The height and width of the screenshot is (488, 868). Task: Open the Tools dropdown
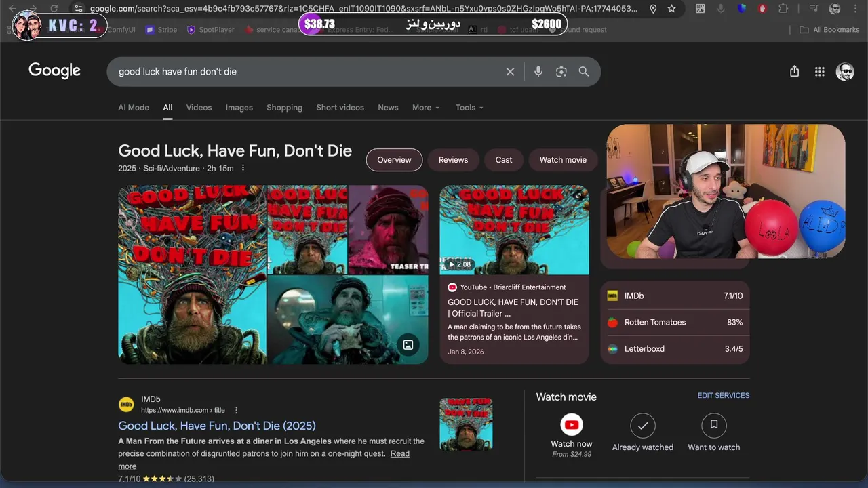469,108
